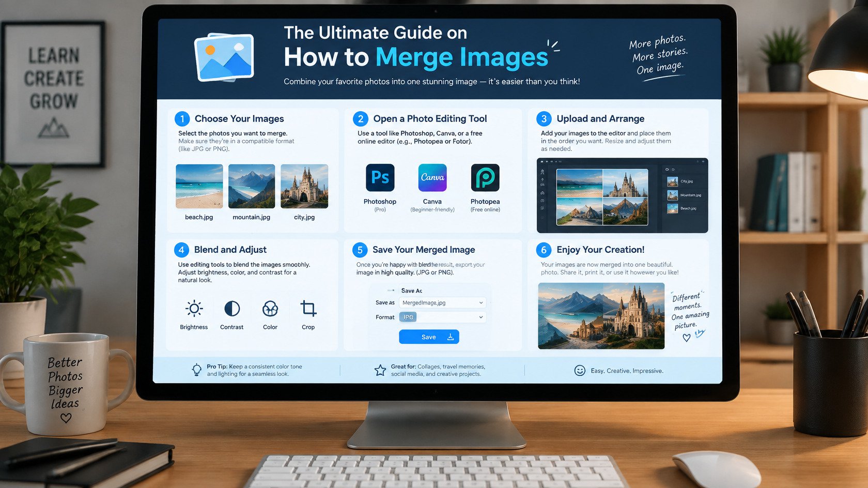Viewport: 868px width, 488px height.
Task: Click the beach tile in the editor collage
Action: coord(579,183)
